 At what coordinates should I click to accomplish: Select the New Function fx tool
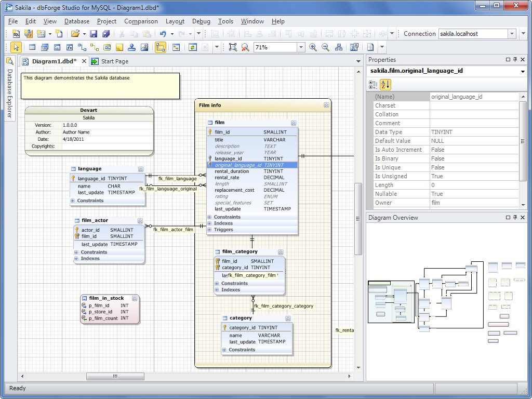coord(70,47)
